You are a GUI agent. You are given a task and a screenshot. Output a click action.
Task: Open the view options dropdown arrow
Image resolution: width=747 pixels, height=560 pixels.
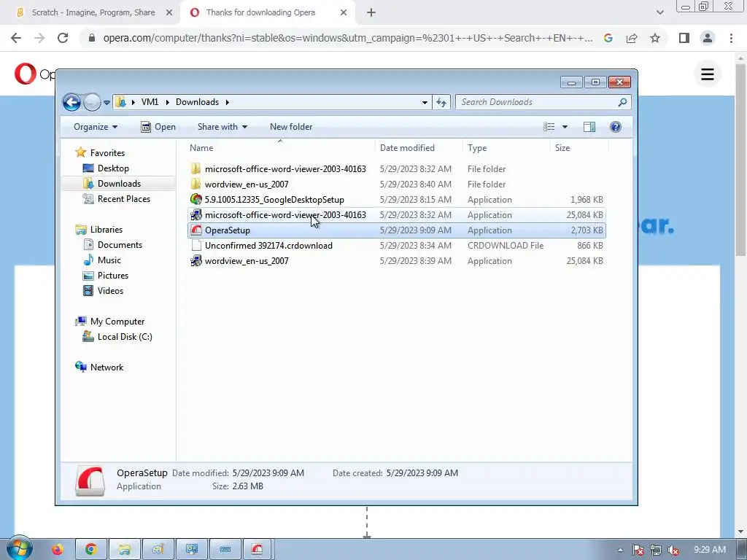click(x=565, y=127)
